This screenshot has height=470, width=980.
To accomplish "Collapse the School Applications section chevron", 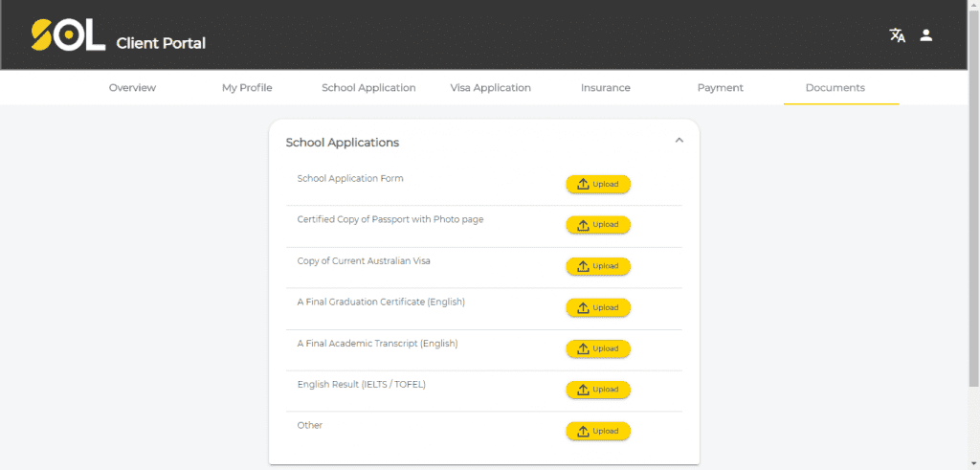I will coord(679,141).
